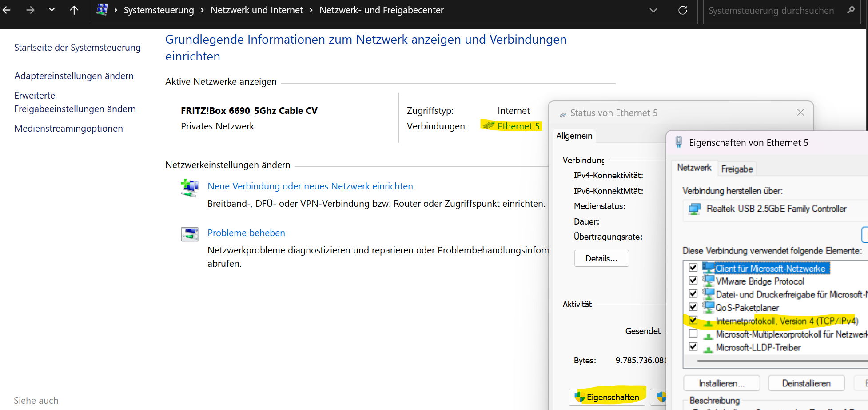Switch to Netzwerk tab in properties
The image size is (868, 410).
point(694,168)
